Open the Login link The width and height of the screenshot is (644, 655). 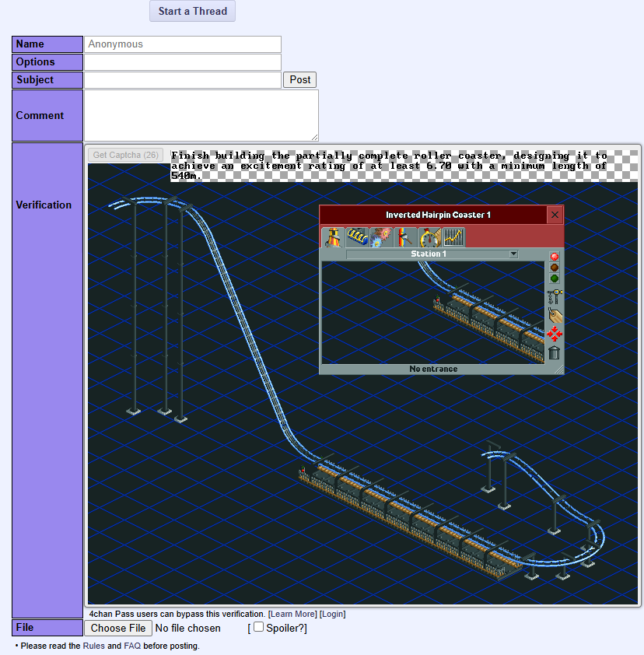click(x=332, y=614)
